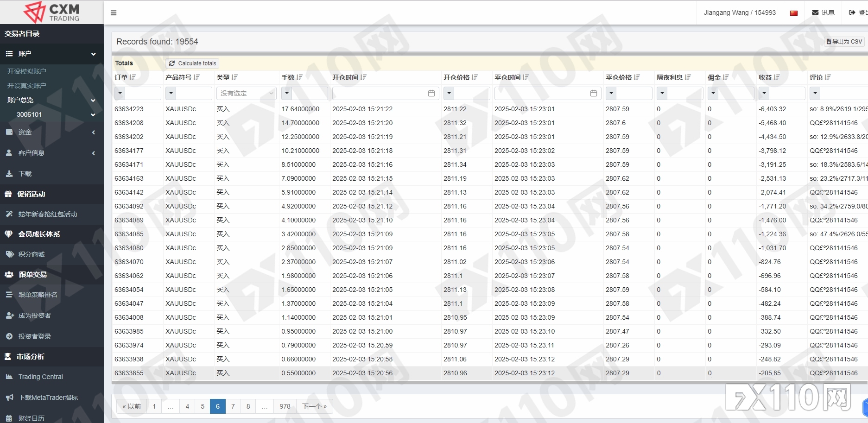Open calendar icon in 开仓时间 filter
This screenshot has height=423, width=868.
click(431, 93)
